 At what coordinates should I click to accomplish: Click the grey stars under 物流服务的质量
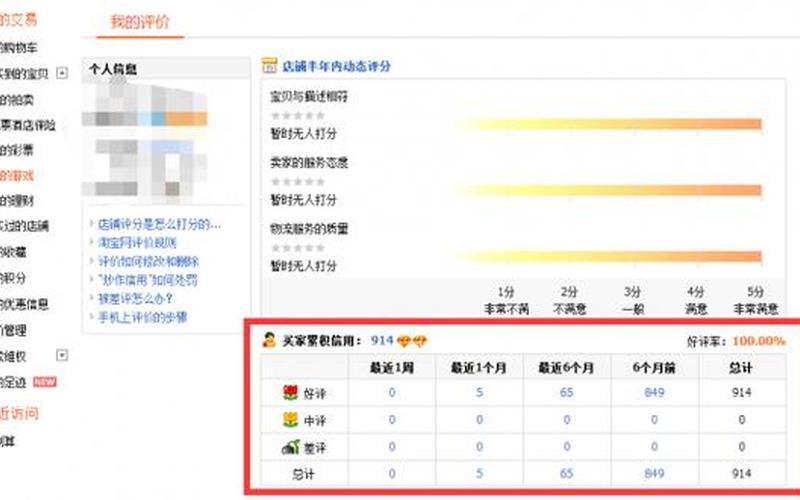pos(298,248)
